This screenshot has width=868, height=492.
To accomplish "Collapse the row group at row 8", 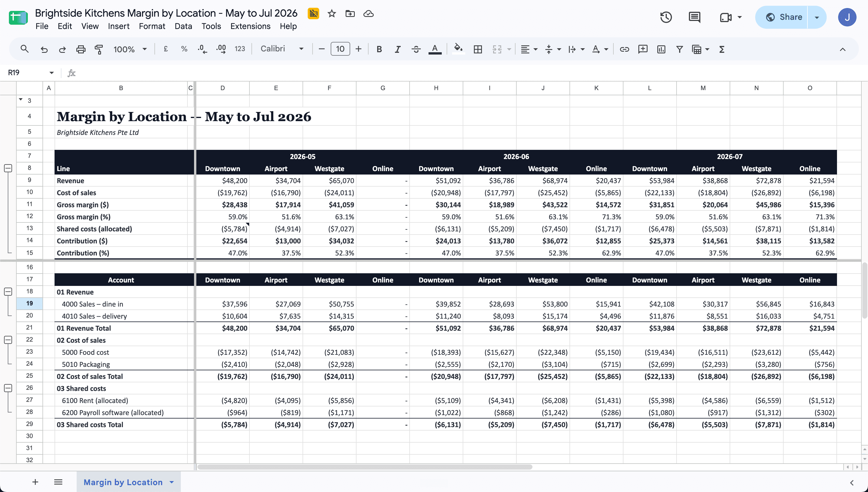I will (x=8, y=168).
